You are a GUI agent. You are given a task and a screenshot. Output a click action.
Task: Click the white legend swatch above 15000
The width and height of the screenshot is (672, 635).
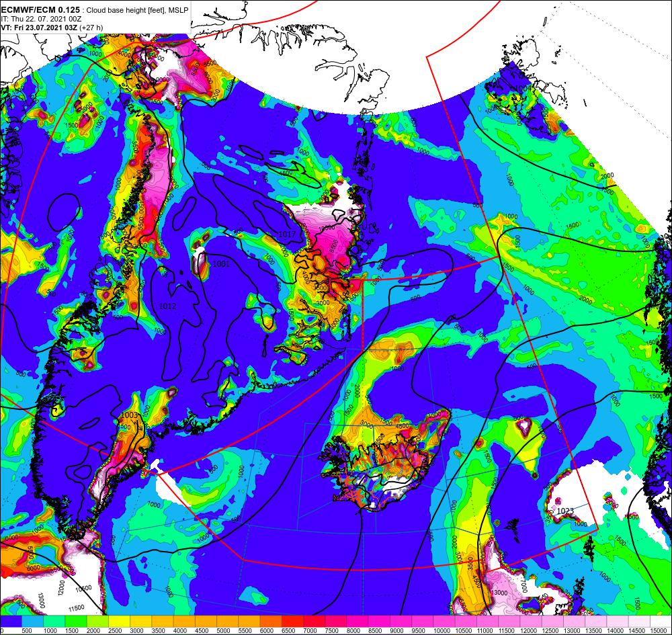click(661, 622)
